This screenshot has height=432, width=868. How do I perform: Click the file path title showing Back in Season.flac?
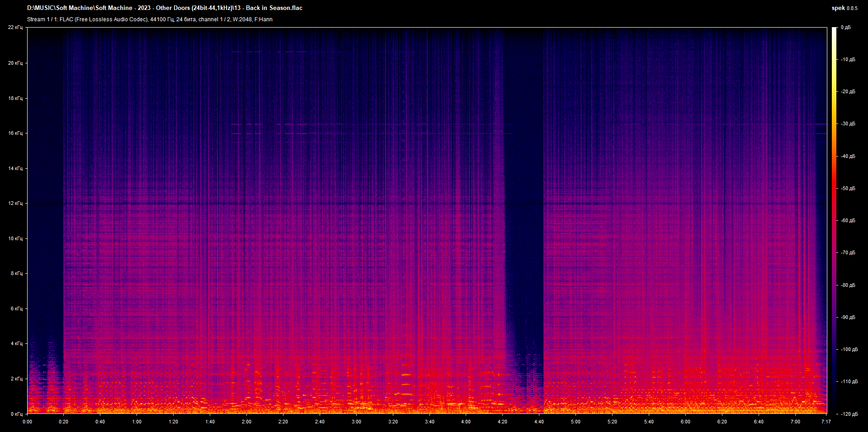point(165,8)
